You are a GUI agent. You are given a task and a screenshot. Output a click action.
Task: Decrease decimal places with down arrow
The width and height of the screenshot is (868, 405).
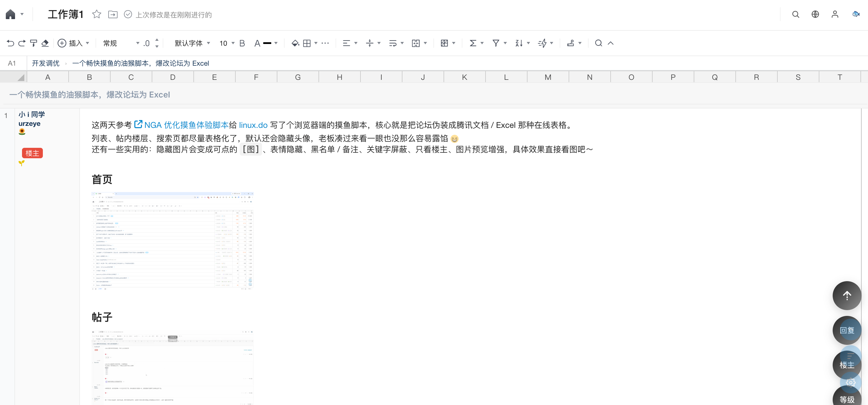pyautogui.click(x=157, y=47)
